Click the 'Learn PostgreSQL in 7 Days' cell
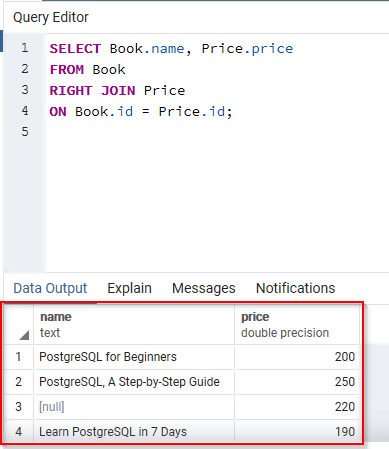 tap(134, 432)
